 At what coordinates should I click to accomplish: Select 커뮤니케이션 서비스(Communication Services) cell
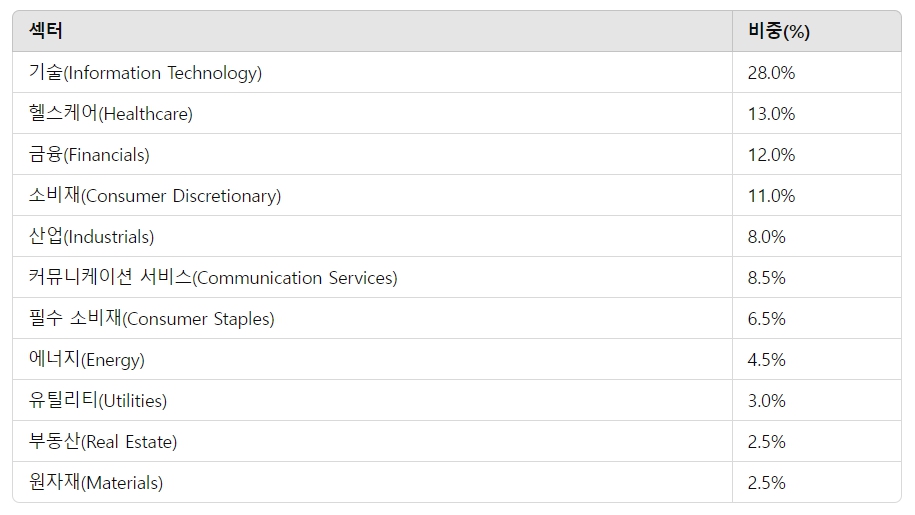pyautogui.click(x=213, y=278)
